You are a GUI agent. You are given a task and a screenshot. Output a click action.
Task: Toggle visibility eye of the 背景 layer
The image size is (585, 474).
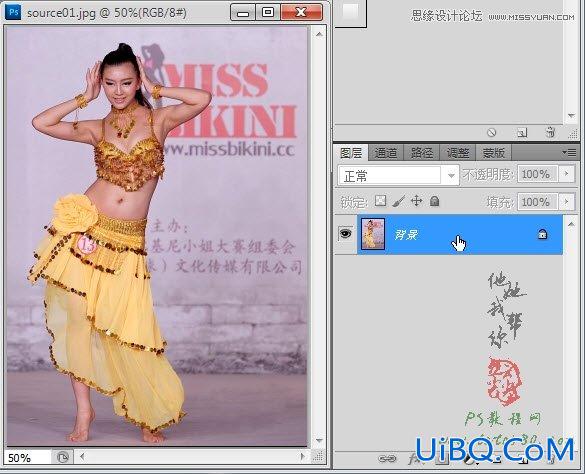click(x=345, y=234)
